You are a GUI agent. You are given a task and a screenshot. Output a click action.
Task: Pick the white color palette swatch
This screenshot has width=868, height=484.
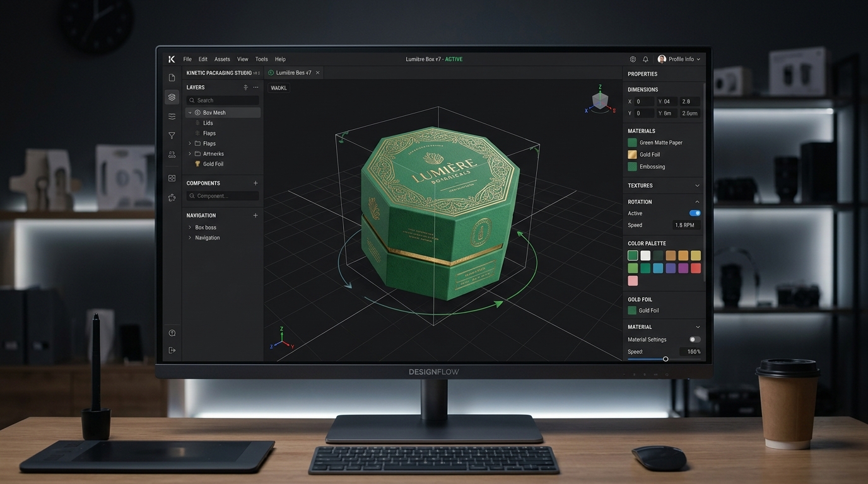click(645, 256)
